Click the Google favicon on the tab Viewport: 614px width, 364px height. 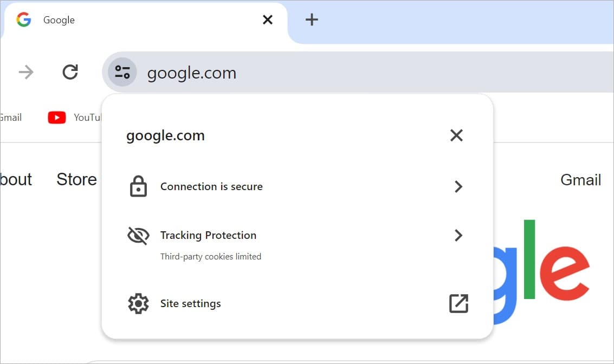pyautogui.click(x=23, y=19)
